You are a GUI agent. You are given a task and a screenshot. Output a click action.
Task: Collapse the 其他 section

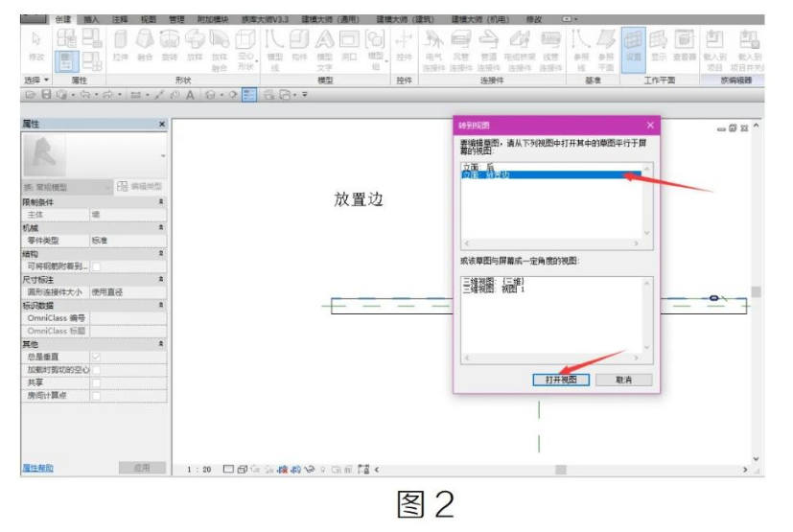click(x=161, y=344)
